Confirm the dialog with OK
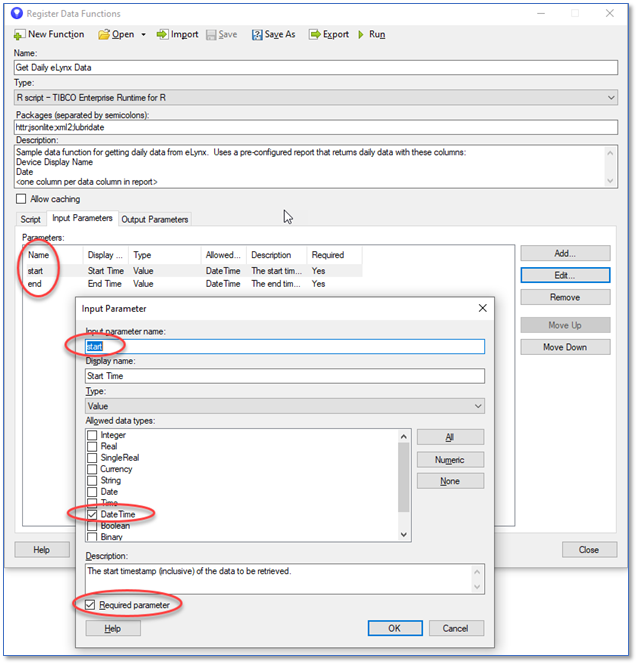 coord(395,628)
